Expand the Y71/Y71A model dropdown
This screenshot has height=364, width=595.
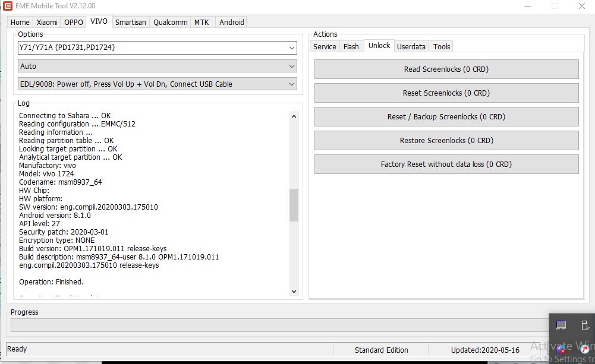coord(291,48)
